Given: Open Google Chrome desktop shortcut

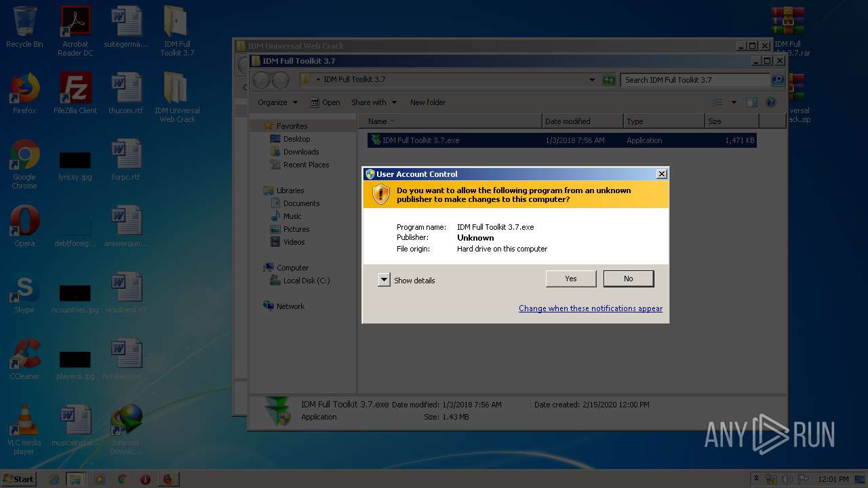Looking at the screenshot, I should point(24,164).
